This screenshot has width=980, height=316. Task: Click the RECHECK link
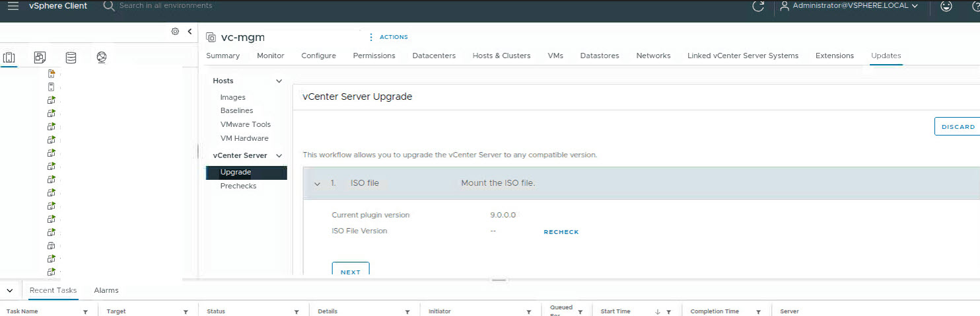(561, 232)
